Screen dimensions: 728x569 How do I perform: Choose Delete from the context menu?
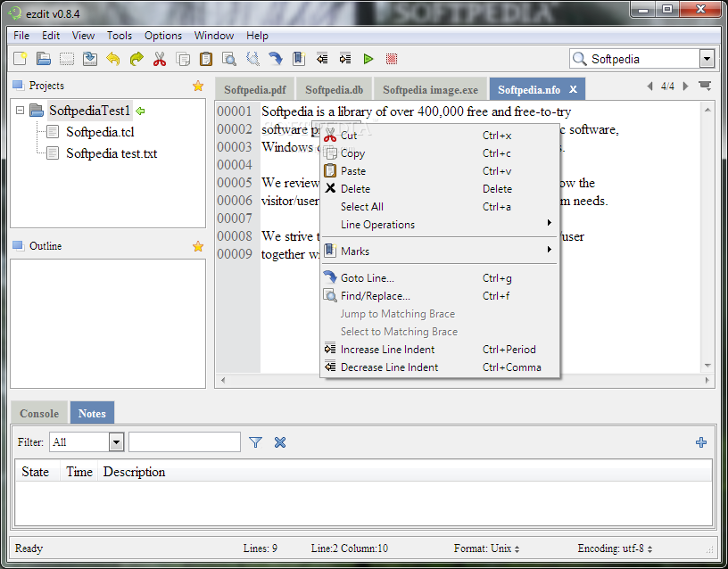point(440,189)
